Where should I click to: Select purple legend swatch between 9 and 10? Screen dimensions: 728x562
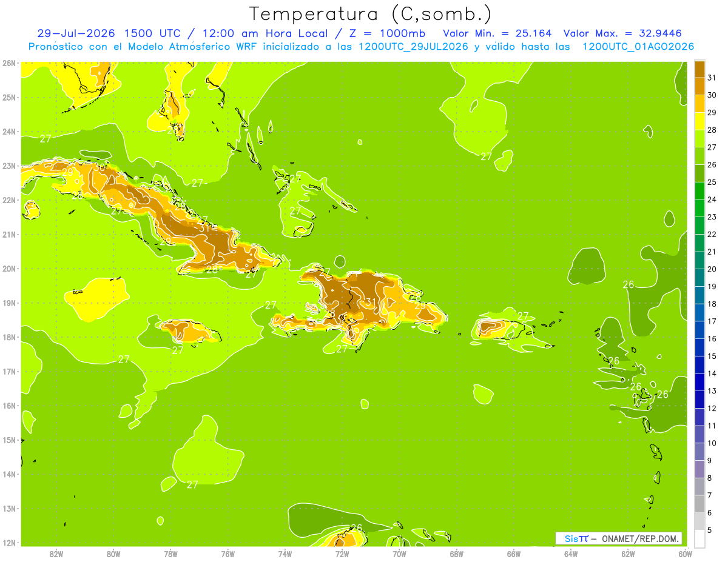click(x=699, y=452)
